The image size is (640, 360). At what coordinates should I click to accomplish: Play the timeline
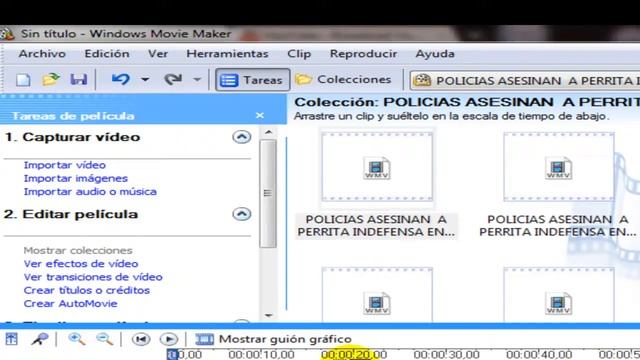[169, 339]
